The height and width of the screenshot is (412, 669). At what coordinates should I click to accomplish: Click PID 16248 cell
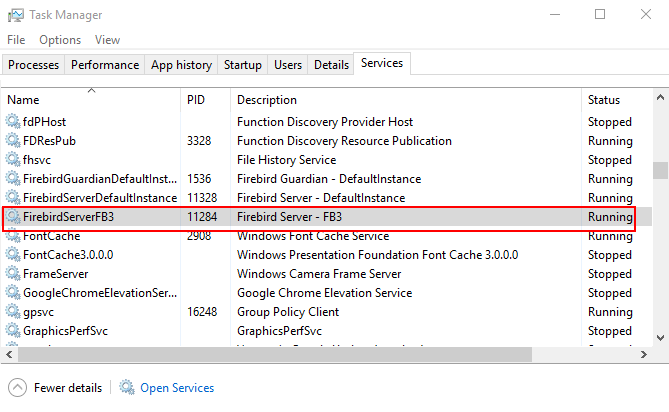click(202, 312)
